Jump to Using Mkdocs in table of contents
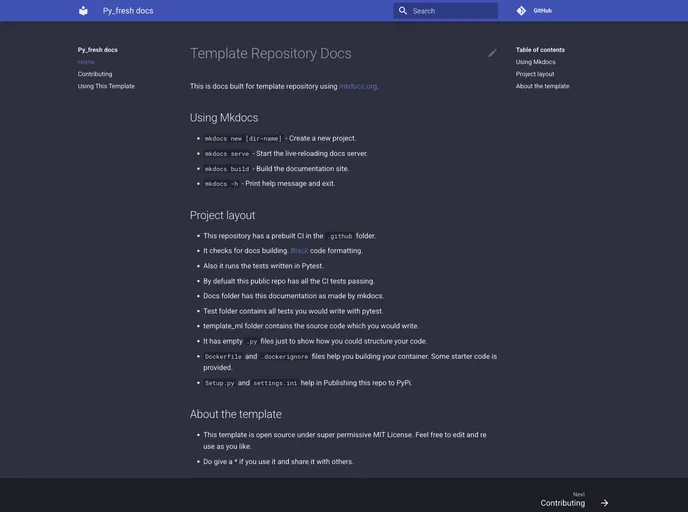The width and height of the screenshot is (688, 512). click(535, 62)
